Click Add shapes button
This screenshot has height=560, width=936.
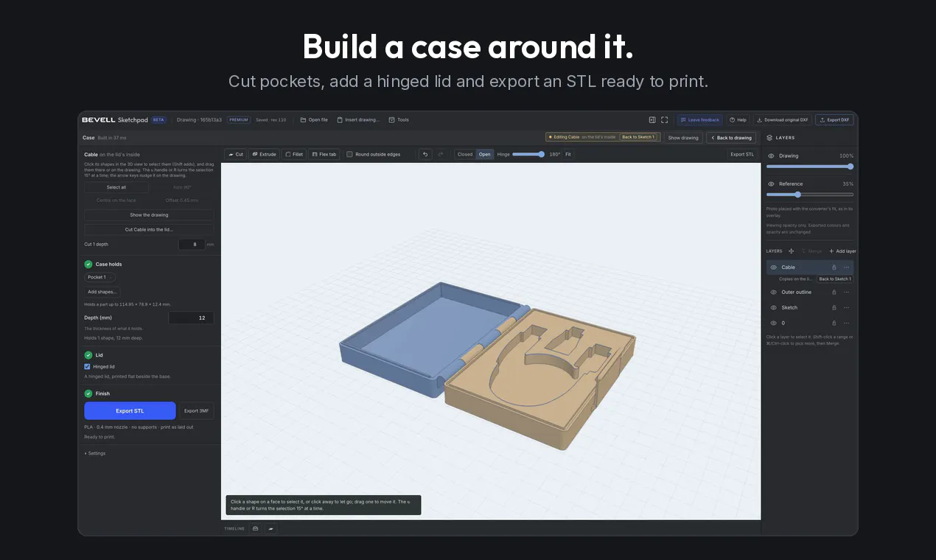point(102,292)
